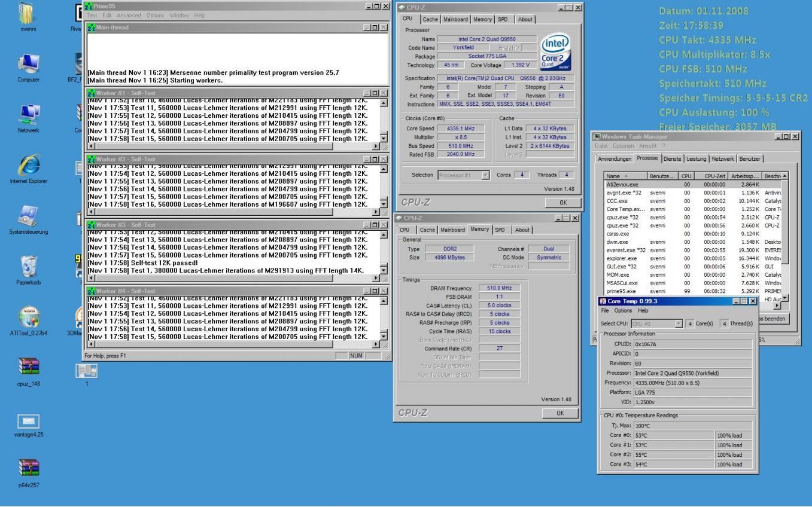Screen dimensions: 812x507
Task: Switch to Dienste tab in Task-Manager
Action: [672, 158]
